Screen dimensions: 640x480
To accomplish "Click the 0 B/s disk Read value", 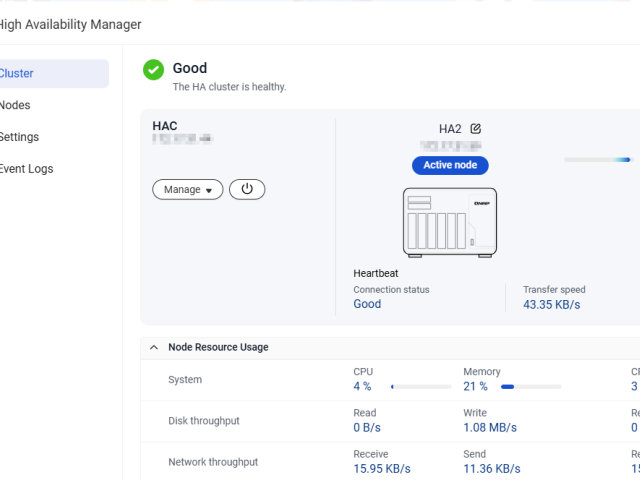I will coord(367,428).
